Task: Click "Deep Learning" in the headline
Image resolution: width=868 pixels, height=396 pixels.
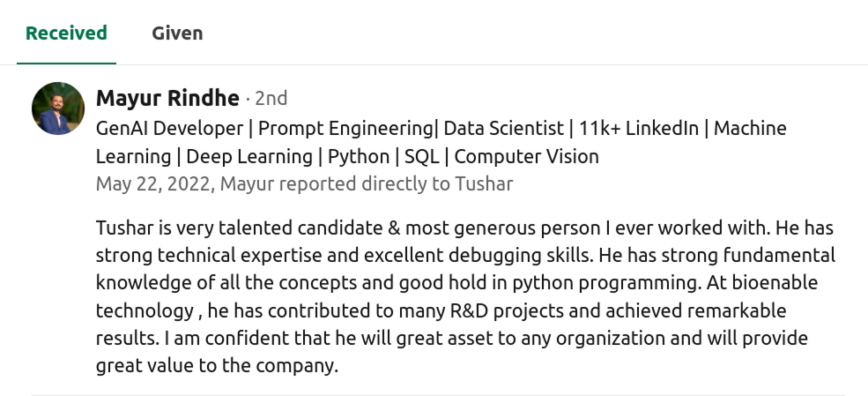Action: coord(249,157)
